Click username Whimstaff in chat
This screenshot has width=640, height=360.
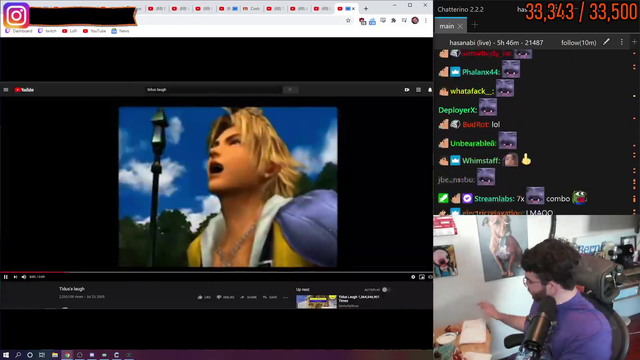click(x=481, y=160)
